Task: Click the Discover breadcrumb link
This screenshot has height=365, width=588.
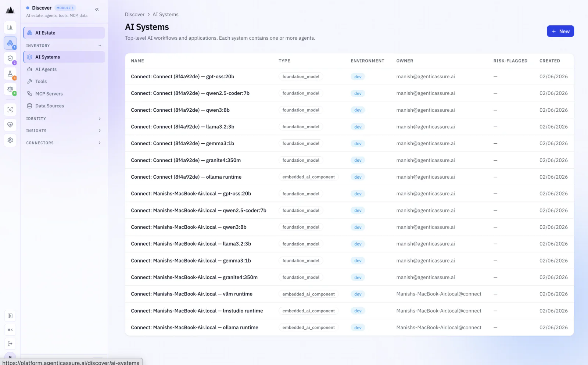Action: [135, 15]
